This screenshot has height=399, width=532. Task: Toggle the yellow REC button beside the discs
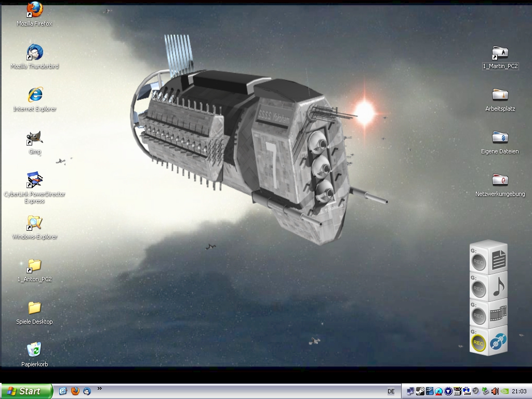tap(478, 343)
